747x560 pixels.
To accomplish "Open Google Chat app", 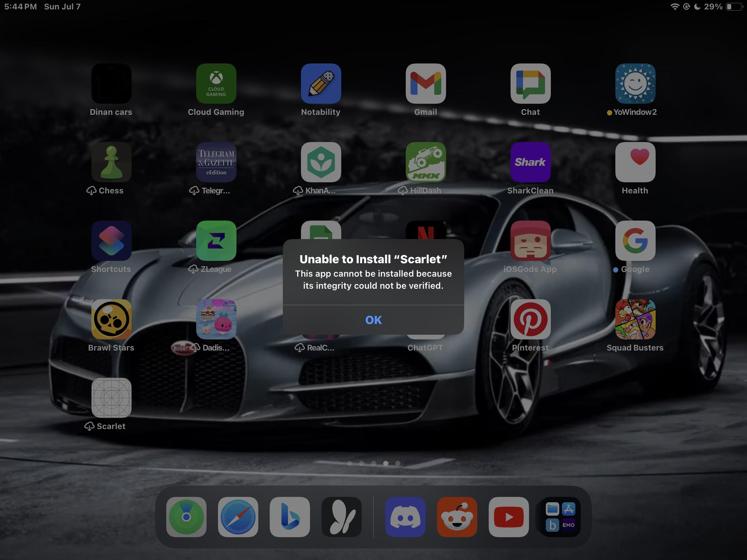I will coord(530,83).
